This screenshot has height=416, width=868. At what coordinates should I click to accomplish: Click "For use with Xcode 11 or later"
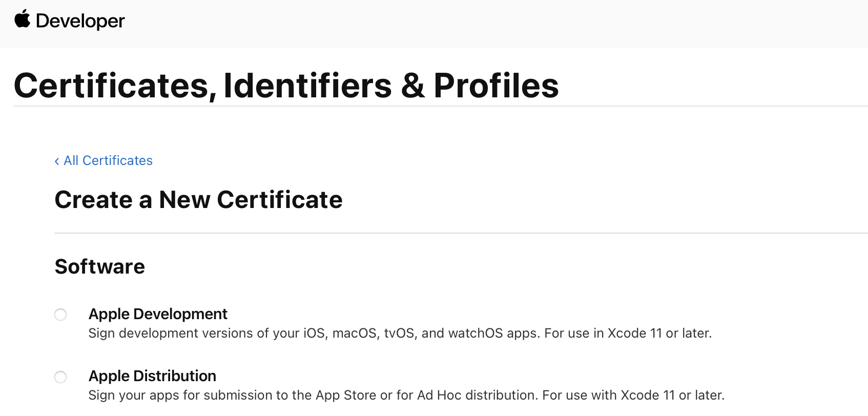click(633, 396)
